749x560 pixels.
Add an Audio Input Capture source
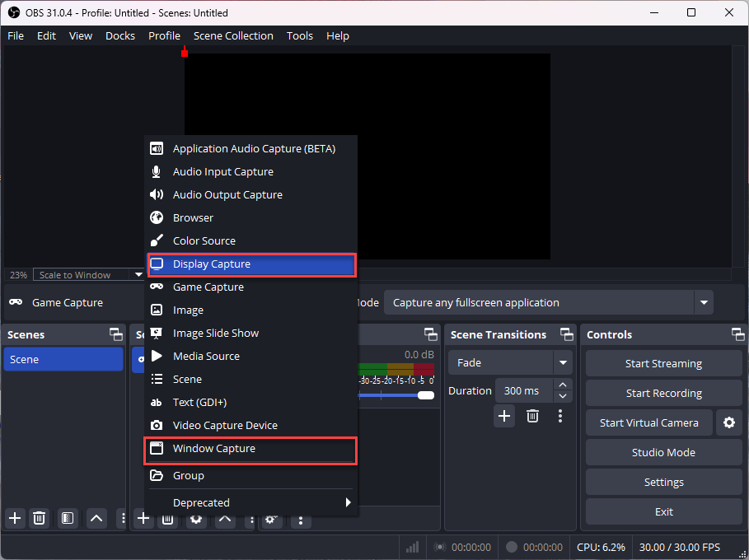(x=250, y=171)
